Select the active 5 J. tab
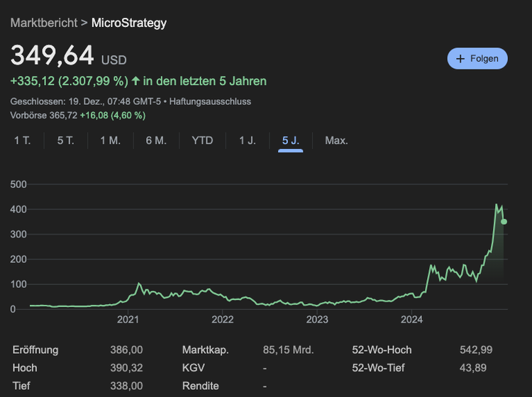This screenshot has width=532, height=397. [x=291, y=140]
